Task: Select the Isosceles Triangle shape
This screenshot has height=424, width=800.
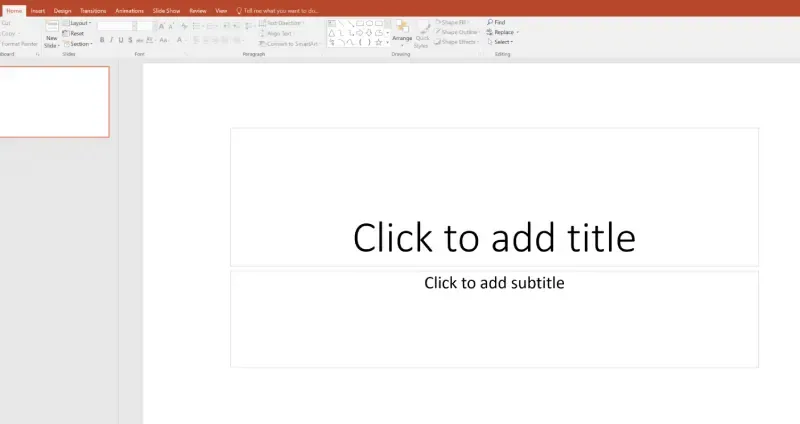Action: coord(332,33)
